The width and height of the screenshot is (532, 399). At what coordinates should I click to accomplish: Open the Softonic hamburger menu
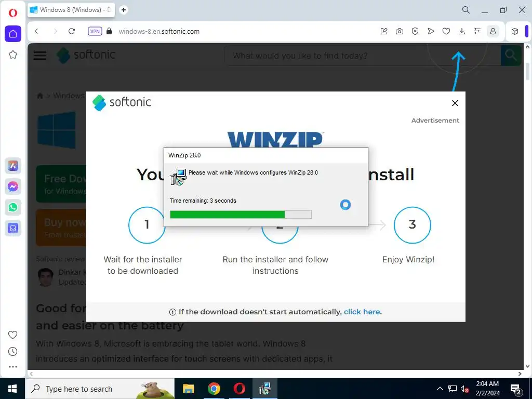pyautogui.click(x=40, y=55)
